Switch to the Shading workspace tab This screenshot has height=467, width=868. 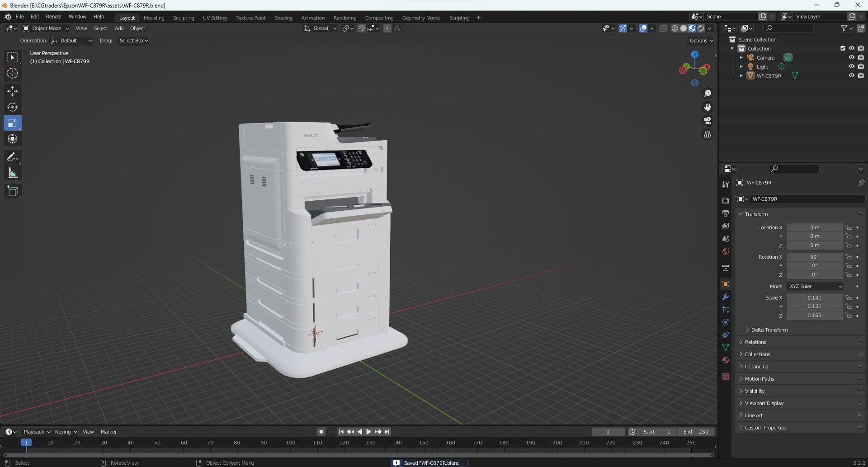[x=283, y=18]
